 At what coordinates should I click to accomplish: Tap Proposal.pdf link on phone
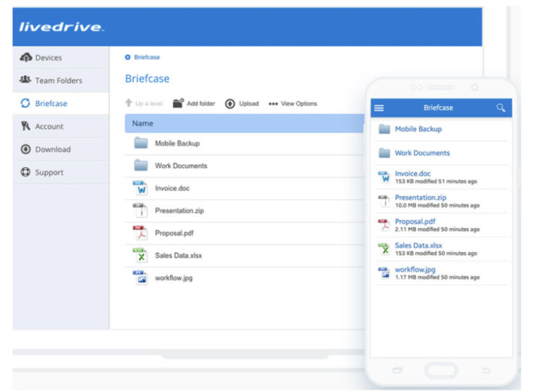pyautogui.click(x=415, y=221)
